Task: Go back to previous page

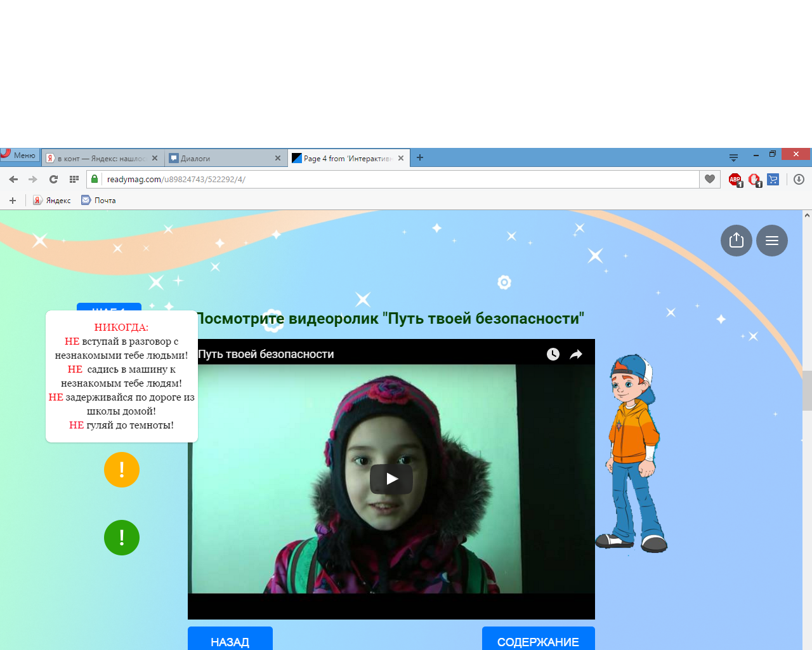Action: (x=13, y=179)
